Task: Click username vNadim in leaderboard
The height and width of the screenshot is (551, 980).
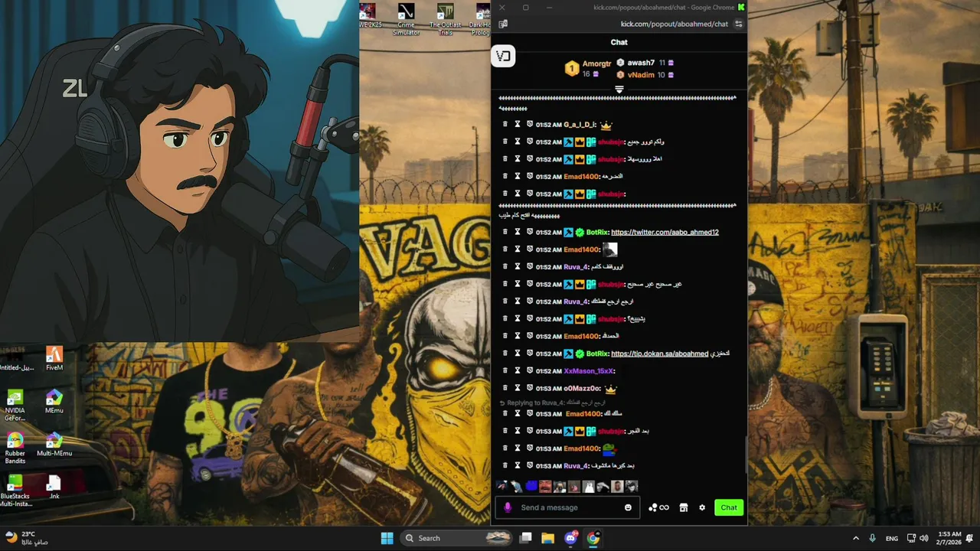Action: tap(641, 75)
